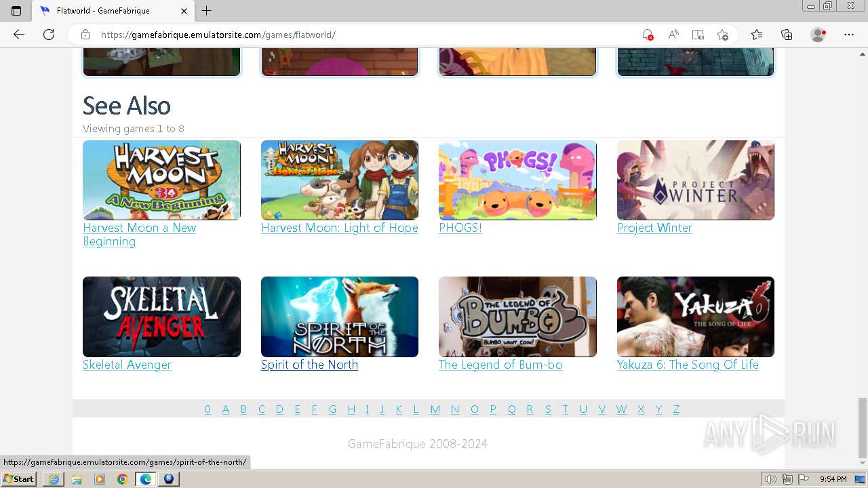Enter Immersive Reader icon

[698, 35]
